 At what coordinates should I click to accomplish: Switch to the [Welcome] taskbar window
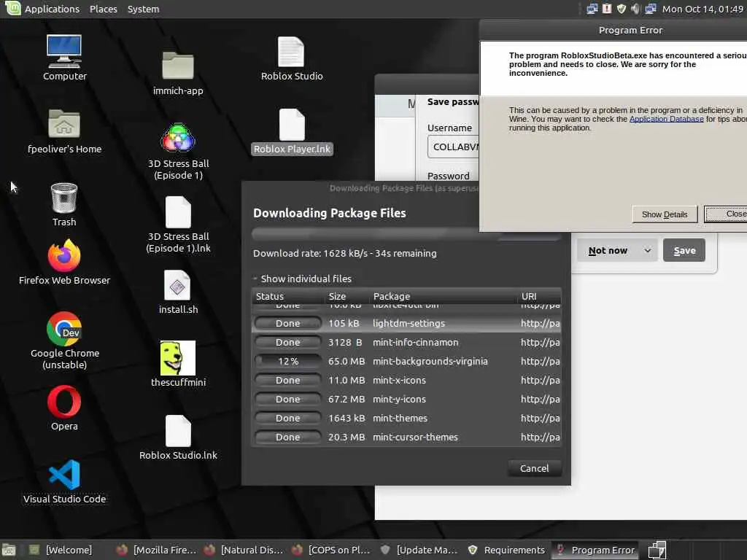(61, 550)
